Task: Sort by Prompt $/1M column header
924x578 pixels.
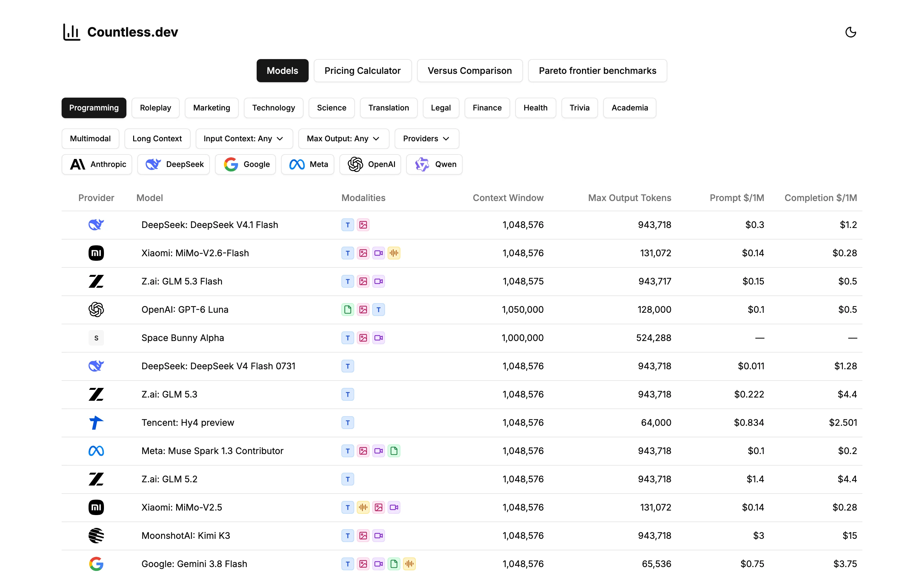Action: coord(737,197)
